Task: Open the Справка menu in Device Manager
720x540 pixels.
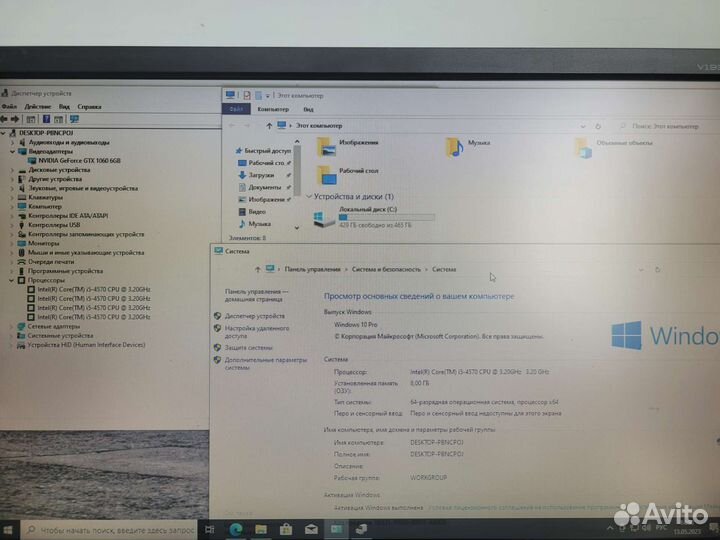Action: pyautogui.click(x=89, y=107)
